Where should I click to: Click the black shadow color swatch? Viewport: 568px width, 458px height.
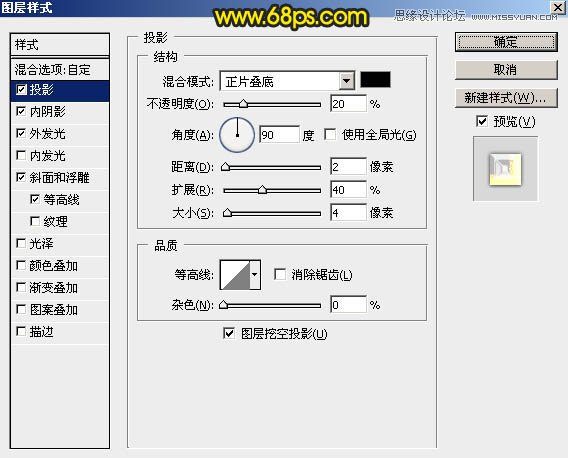375,80
